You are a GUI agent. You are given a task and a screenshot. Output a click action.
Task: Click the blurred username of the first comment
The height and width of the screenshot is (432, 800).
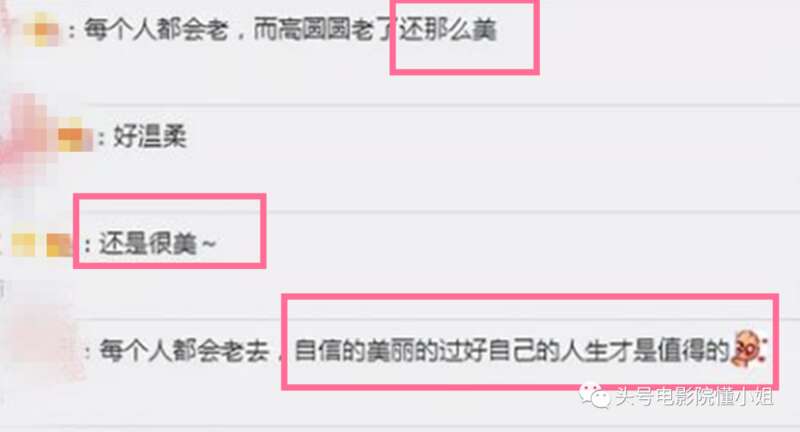coord(41,30)
